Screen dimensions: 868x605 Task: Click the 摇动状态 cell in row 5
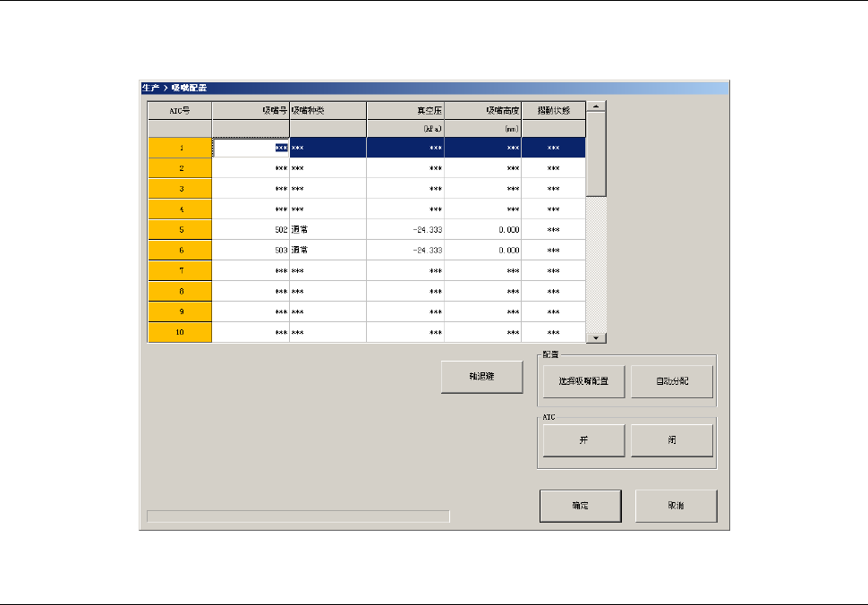click(554, 230)
